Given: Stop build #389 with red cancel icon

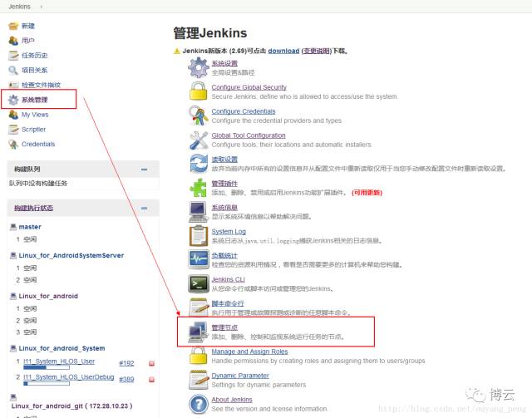Looking at the screenshot, I should [151, 379].
